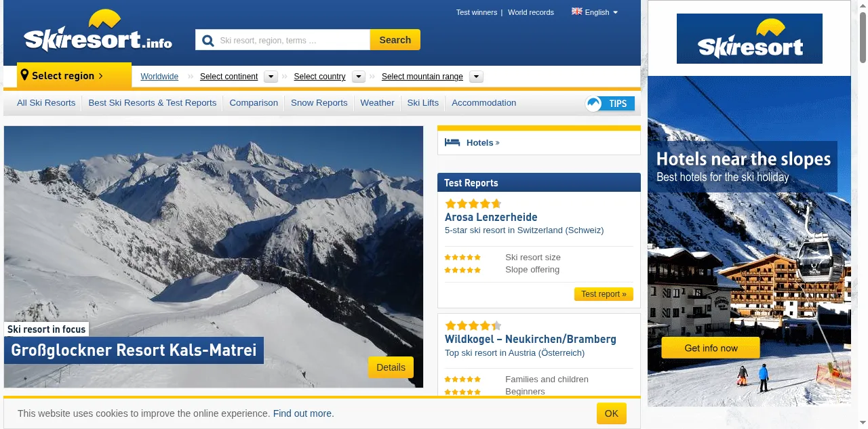Click the cookie Find out more link
Viewport: 868px width, 429px height.
(x=304, y=413)
